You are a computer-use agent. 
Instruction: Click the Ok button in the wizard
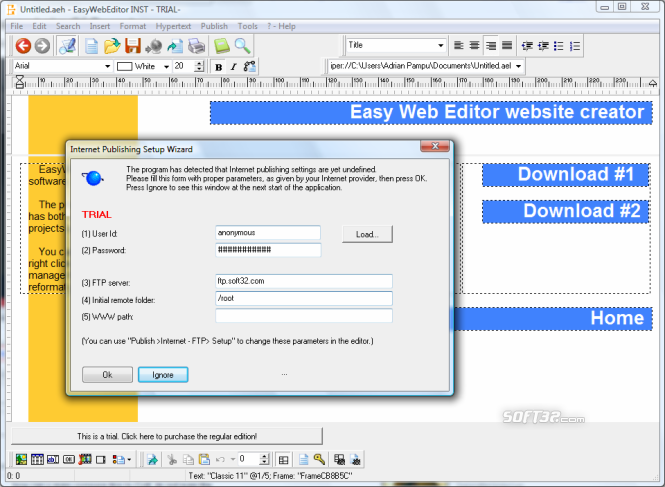pos(107,375)
